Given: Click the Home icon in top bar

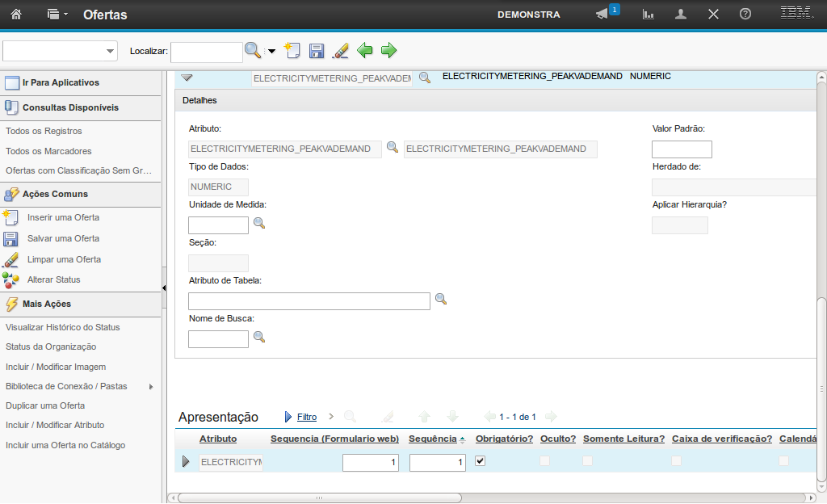Looking at the screenshot, I should (16, 15).
